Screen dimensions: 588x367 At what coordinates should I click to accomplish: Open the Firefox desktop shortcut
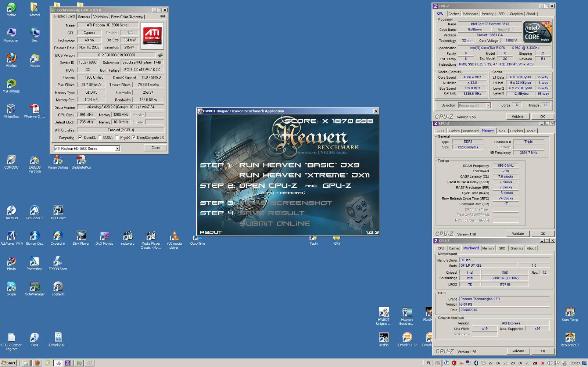11,61
